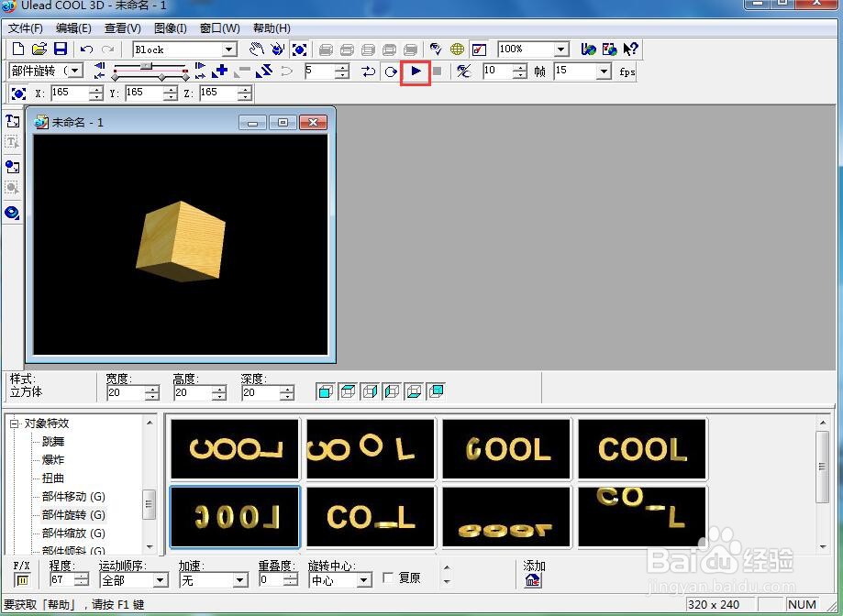Viewport: 843px width, 616px height.
Task: Open the 窗口(W) menu
Action: pyautogui.click(x=219, y=27)
